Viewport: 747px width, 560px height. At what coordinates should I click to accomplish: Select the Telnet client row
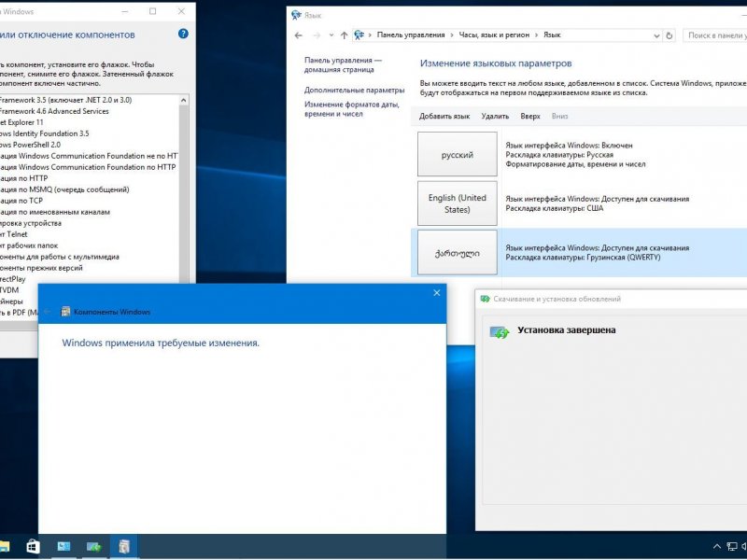(x=89, y=234)
